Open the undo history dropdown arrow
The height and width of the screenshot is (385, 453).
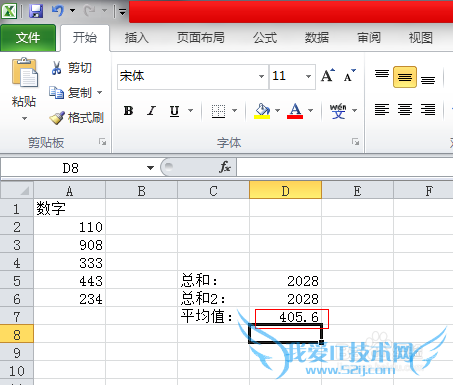click(x=72, y=11)
